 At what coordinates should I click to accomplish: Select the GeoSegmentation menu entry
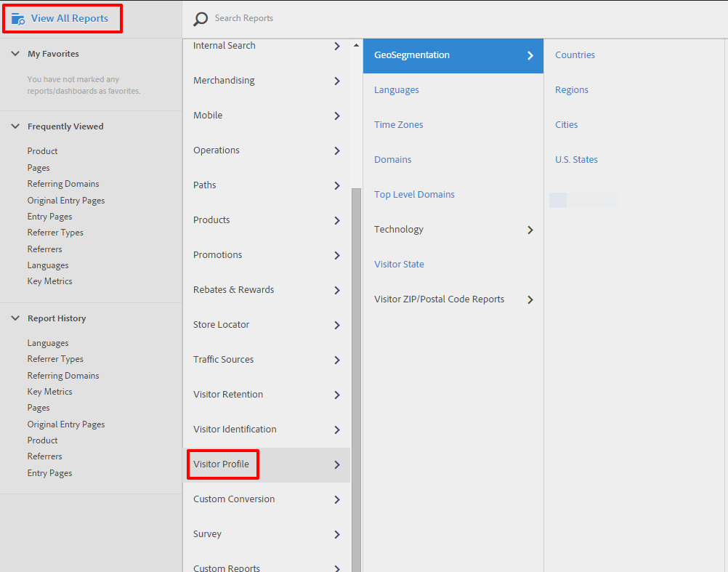[x=453, y=56]
